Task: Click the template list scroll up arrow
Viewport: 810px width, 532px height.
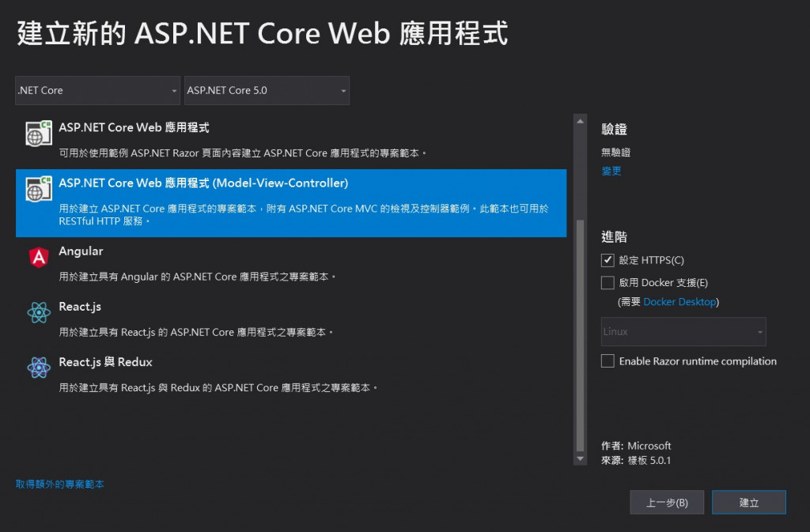Action: click(580, 121)
